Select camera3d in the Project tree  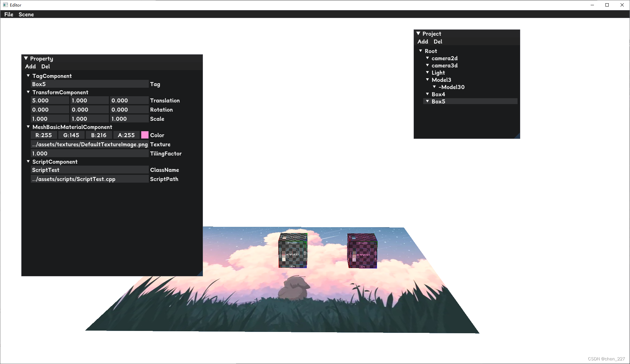[x=444, y=65]
